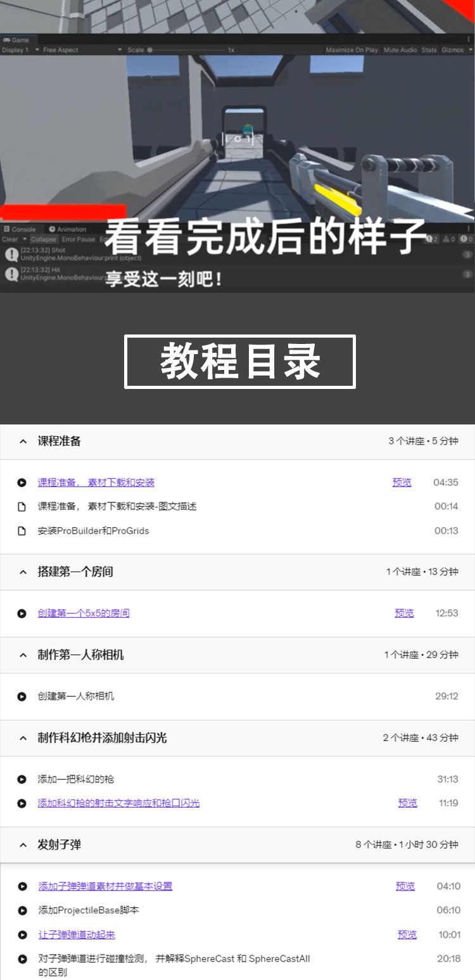Viewport: 475px width, 980px height.
Task: Click the Scale slider handle
Action: coord(150,50)
